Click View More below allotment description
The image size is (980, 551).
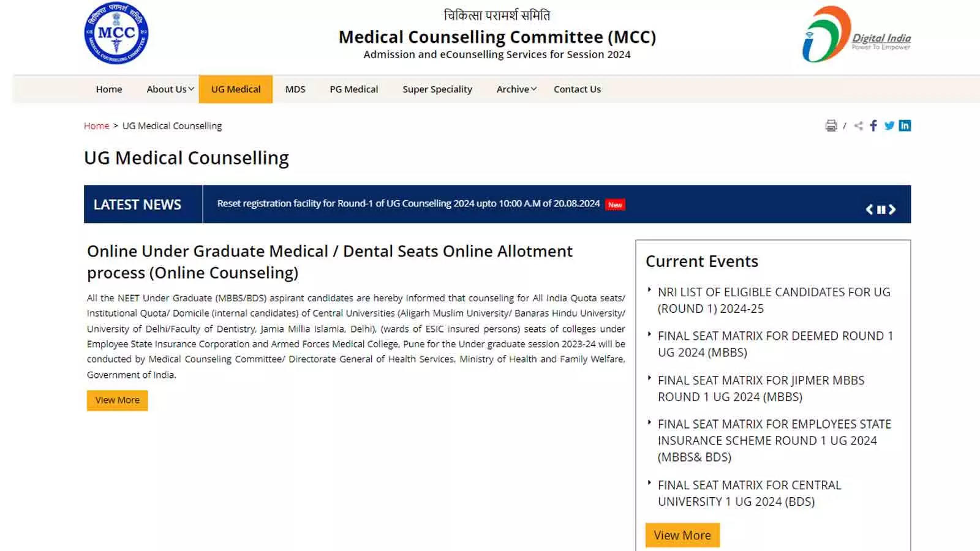(x=117, y=400)
